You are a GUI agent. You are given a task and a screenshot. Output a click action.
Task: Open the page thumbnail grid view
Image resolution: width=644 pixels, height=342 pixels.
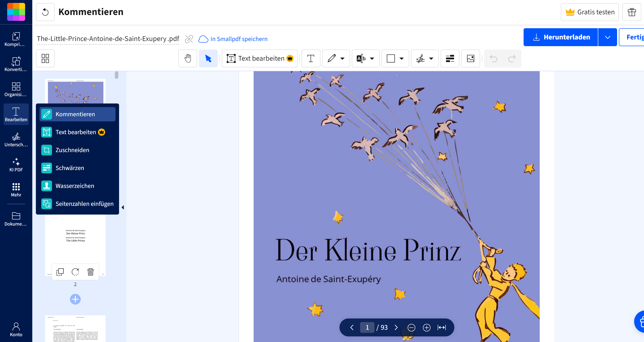(45, 58)
